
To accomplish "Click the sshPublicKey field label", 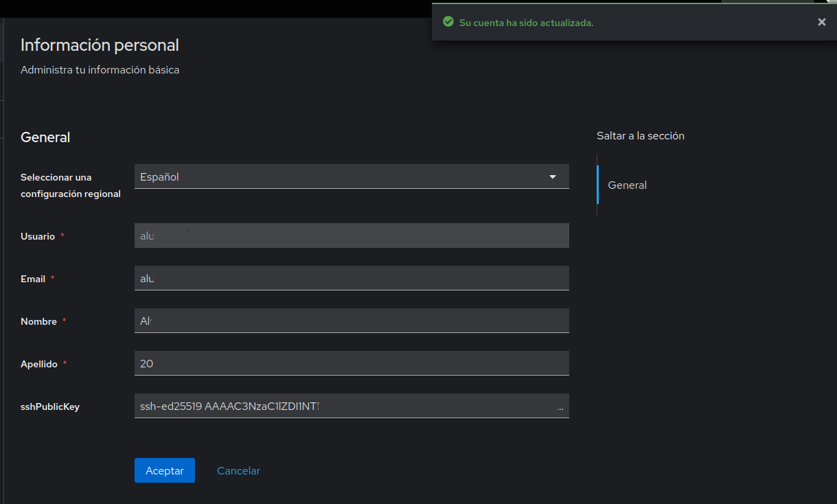I will 50,406.
